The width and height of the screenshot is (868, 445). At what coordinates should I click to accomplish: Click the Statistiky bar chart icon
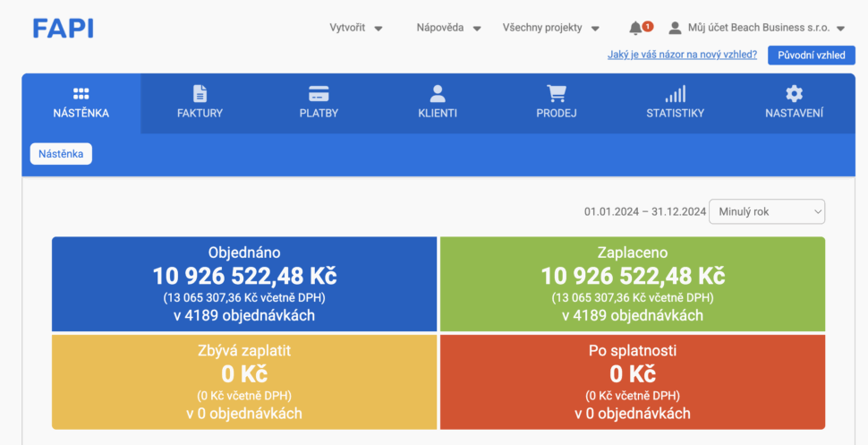point(676,94)
